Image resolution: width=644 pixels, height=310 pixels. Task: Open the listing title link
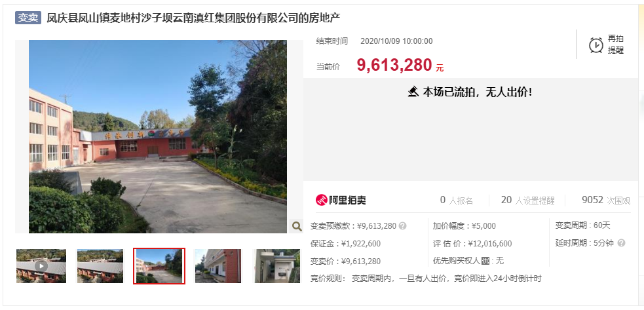[x=193, y=18]
